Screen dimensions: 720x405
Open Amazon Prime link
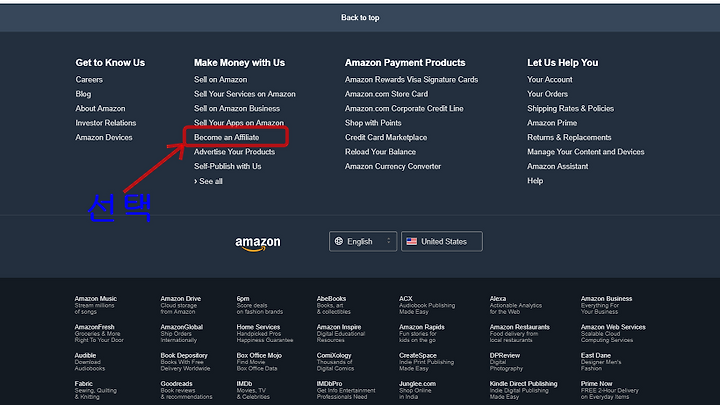tap(552, 123)
